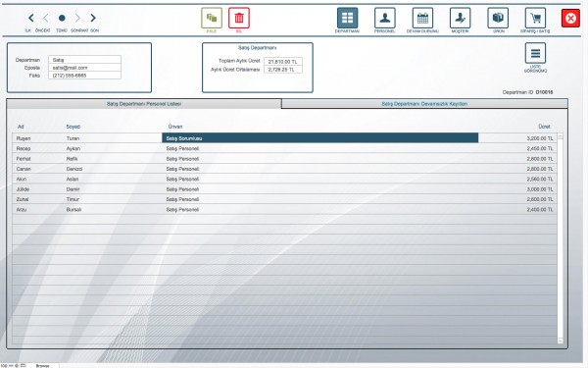This screenshot has width=588, height=368.
Task: Open the MÜŞTERİ module icon
Action: [x=461, y=18]
